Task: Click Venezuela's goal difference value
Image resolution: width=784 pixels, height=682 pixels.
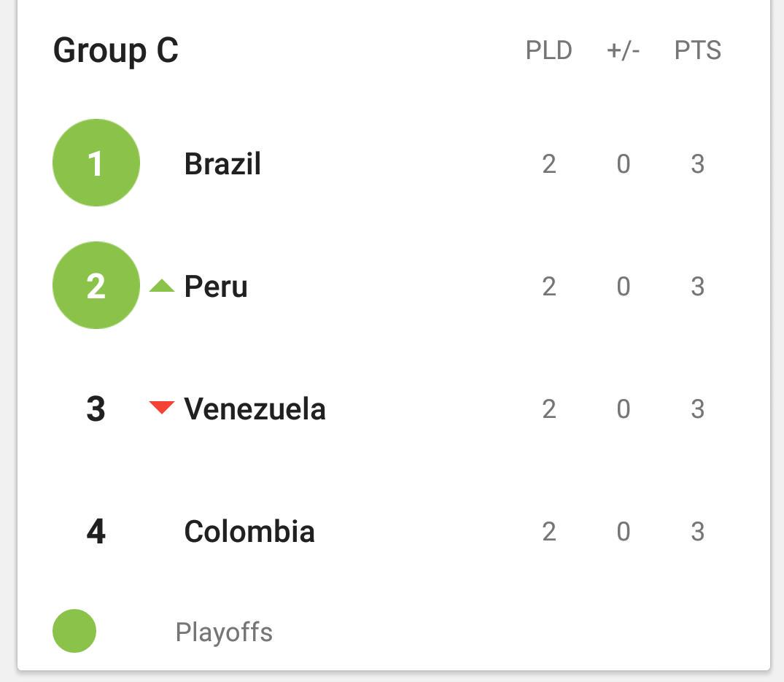Action: pyautogui.click(x=623, y=409)
